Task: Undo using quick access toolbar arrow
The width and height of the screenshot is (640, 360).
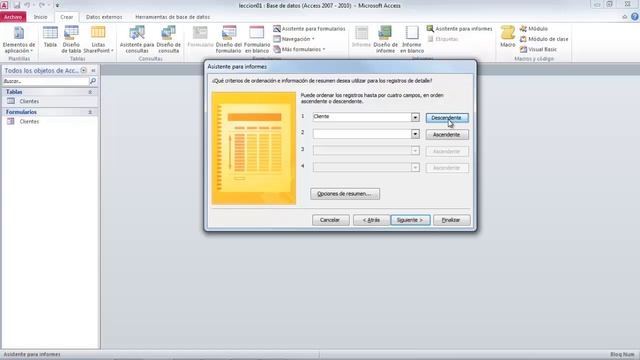Action: pyautogui.click(x=27, y=5)
